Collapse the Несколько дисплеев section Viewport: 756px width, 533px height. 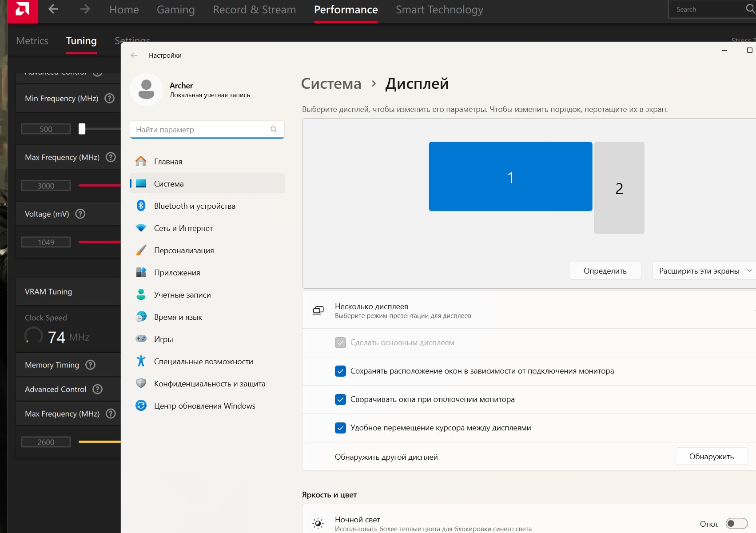(x=529, y=310)
